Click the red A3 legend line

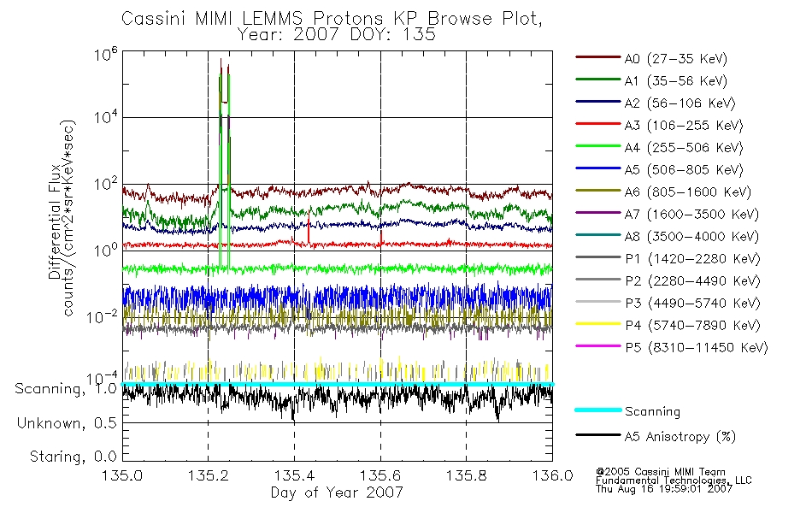point(597,124)
